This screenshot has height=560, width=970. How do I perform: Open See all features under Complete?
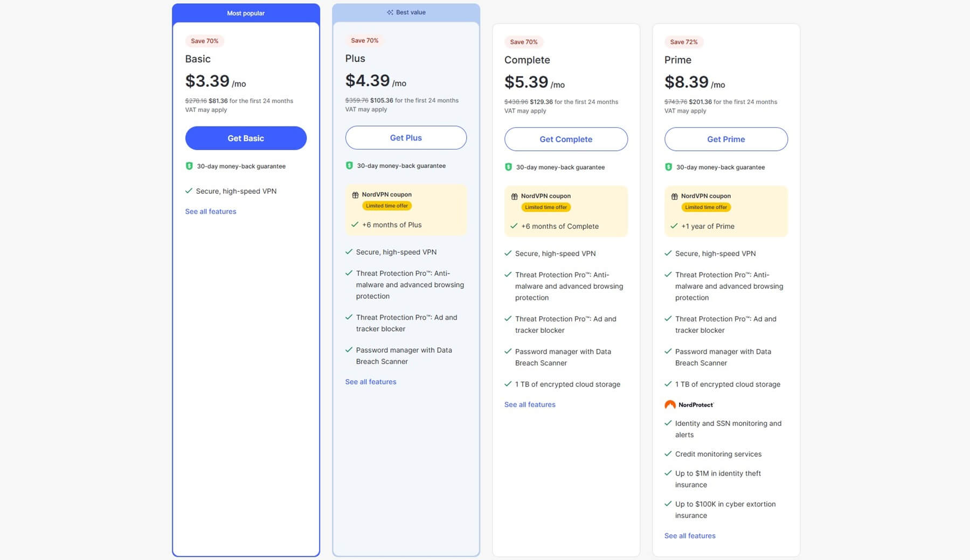[x=530, y=404]
